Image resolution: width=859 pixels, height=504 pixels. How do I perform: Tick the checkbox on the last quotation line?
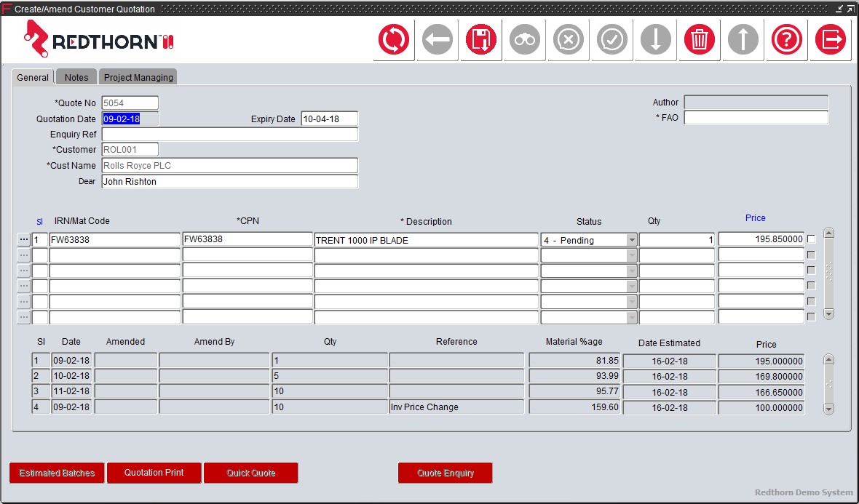point(812,317)
